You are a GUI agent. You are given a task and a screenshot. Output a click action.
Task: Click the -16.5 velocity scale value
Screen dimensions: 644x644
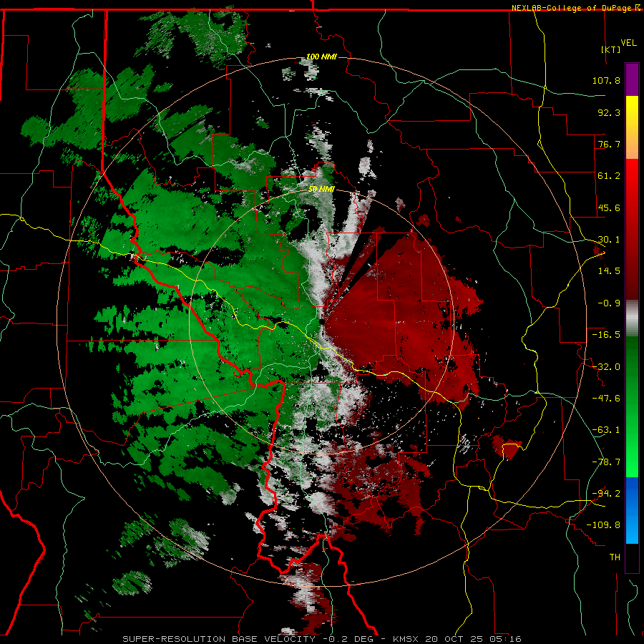pyautogui.click(x=606, y=335)
